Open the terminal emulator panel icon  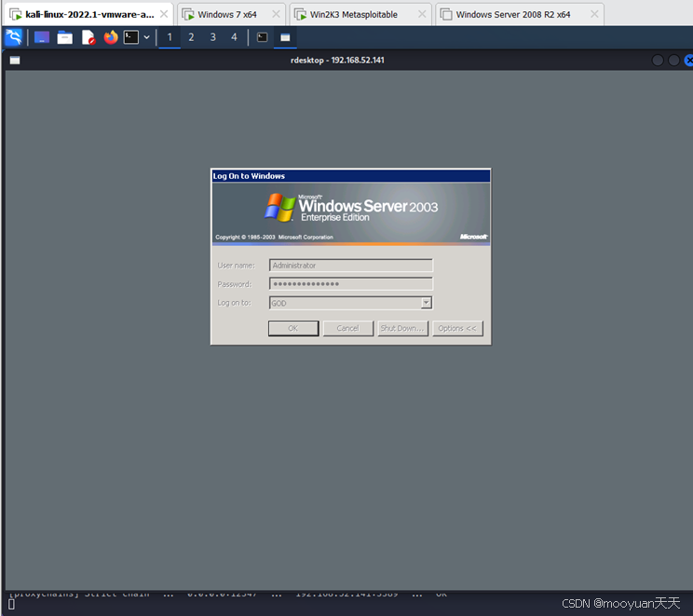[x=131, y=37]
